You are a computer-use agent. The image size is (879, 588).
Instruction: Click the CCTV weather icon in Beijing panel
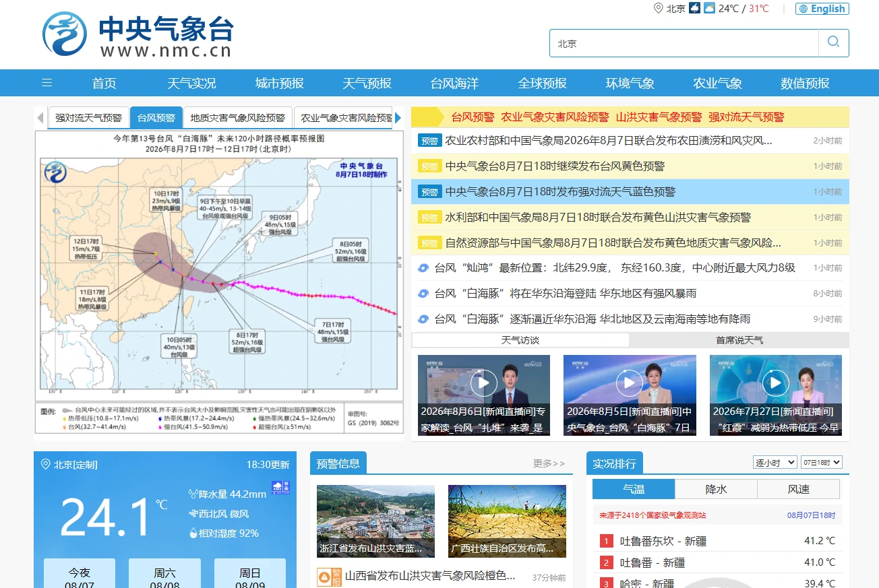tap(280, 488)
